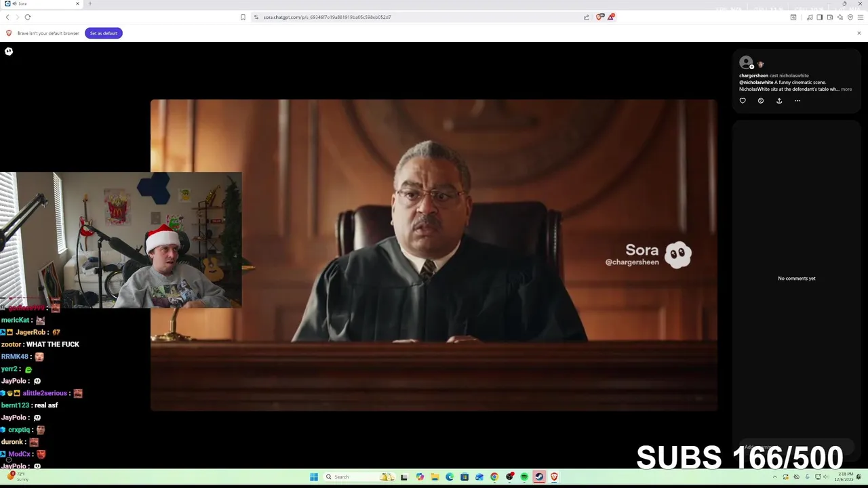Click the remix icon next to the heart

(761, 101)
